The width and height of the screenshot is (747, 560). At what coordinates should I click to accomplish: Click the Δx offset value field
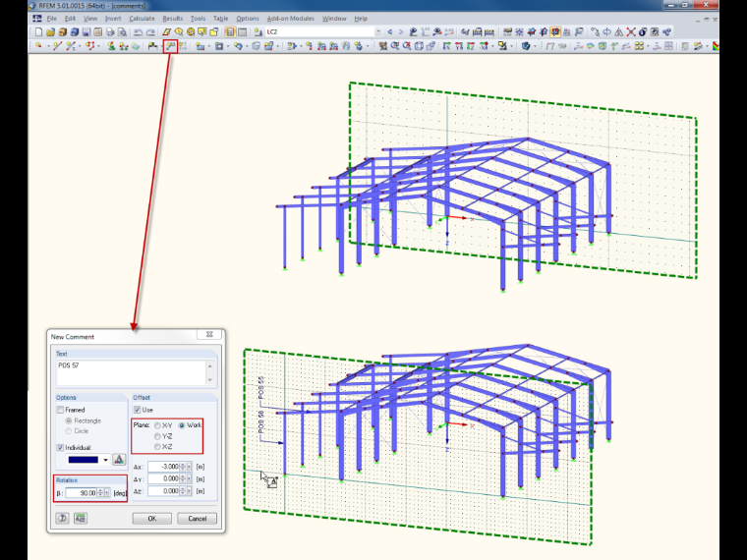pos(163,467)
